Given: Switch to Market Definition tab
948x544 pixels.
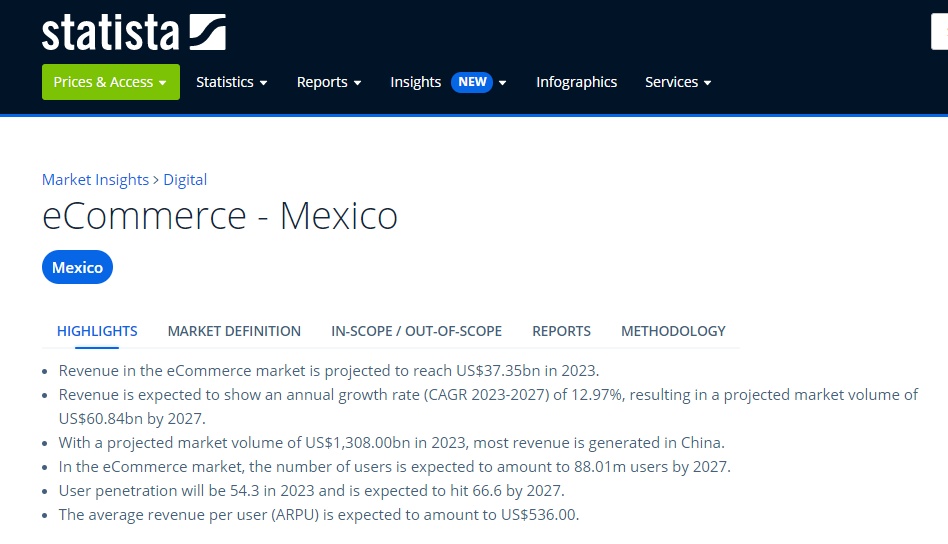Looking at the screenshot, I should pos(234,331).
